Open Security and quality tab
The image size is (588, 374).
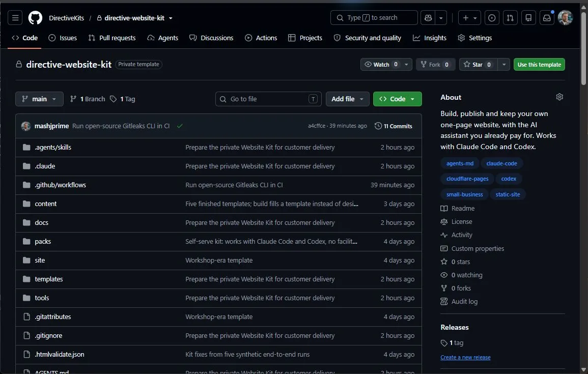pyautogui.click(x=368, y=38)
